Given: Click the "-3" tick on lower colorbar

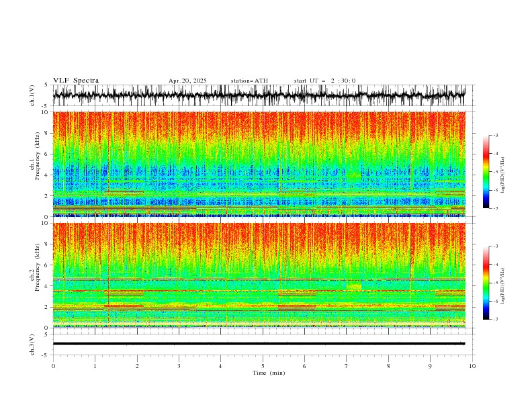Looking at the screenshot, I should [x=495, y=246].
